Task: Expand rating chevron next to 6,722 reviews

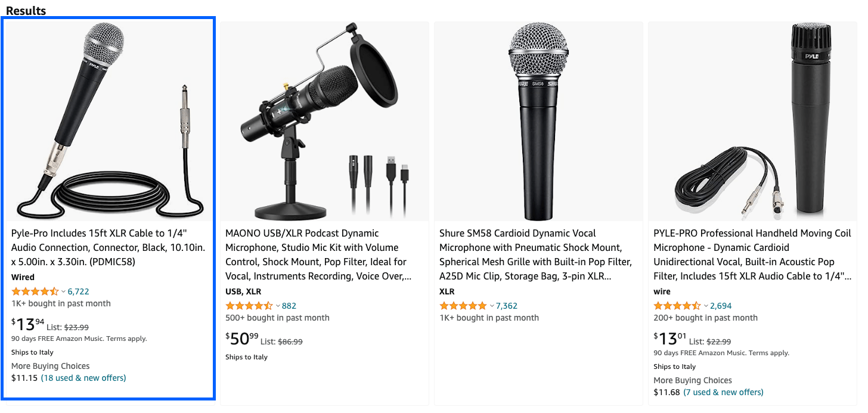Action: tap(63, 292)
